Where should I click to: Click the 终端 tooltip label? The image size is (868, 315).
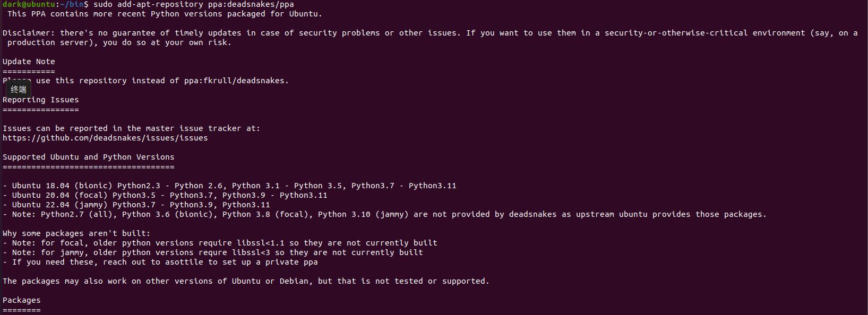[x=19, y=90]
